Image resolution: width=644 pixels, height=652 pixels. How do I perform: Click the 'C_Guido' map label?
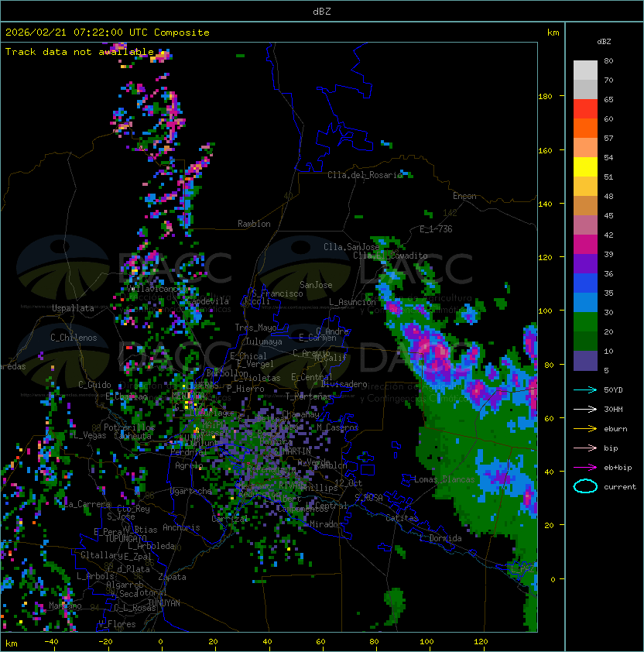click(x=94, y=385)
